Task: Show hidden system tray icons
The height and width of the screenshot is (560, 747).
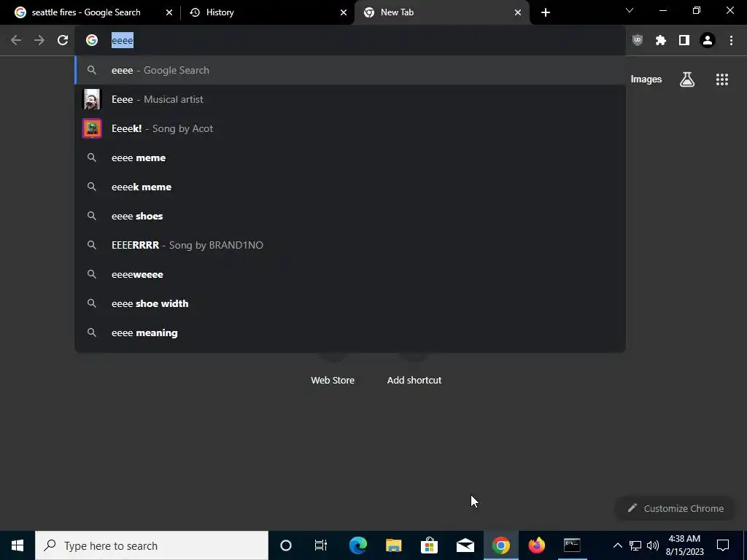Action: click(x=617, y=545)
